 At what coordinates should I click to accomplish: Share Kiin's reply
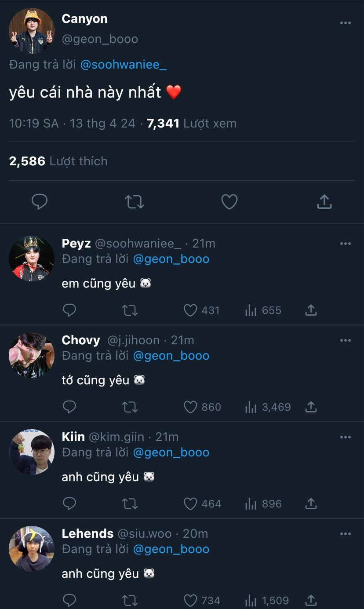[311, 504]
